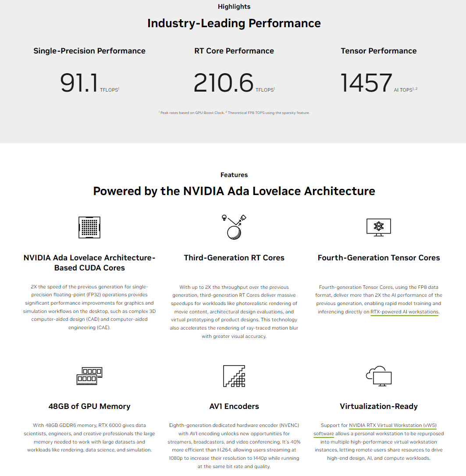The image size is (466, 476).
Task: Click the Tensor Cores monitor icon
Action: (379, 227)
